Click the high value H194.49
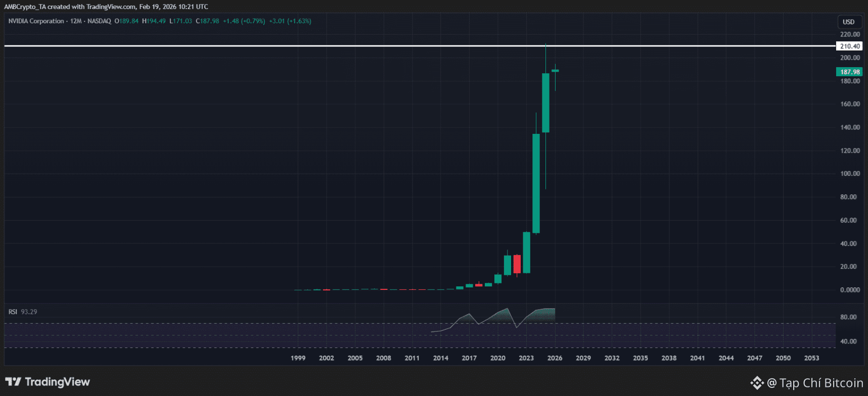The height and width of the screenshot is (396, 868). [x=154, y=21]
